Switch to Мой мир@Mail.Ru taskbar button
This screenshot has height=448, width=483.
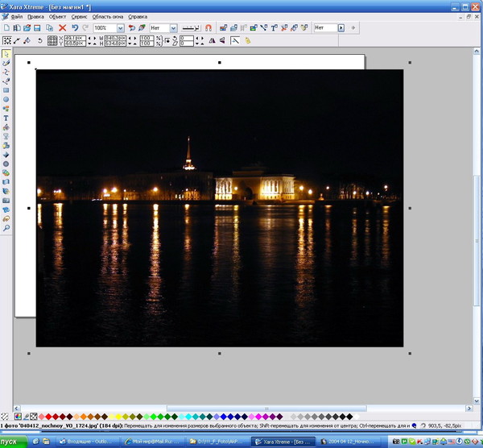(152, 442)
